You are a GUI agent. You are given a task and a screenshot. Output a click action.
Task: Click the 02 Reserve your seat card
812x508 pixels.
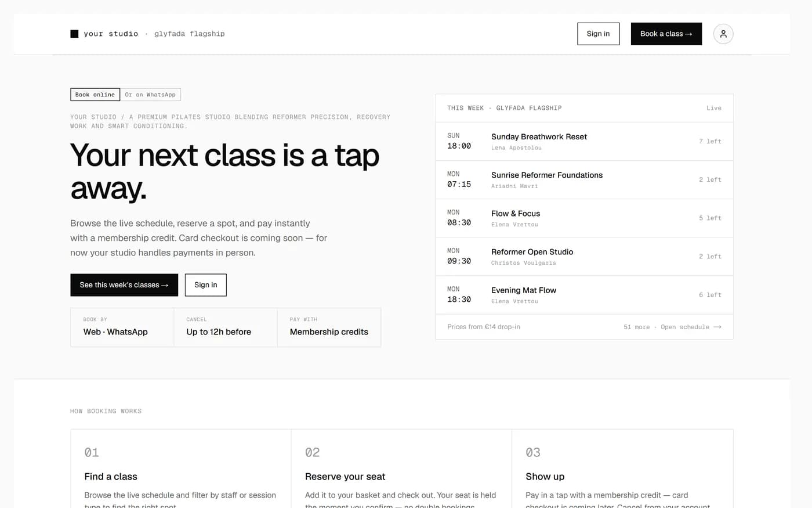coord(401,469)
